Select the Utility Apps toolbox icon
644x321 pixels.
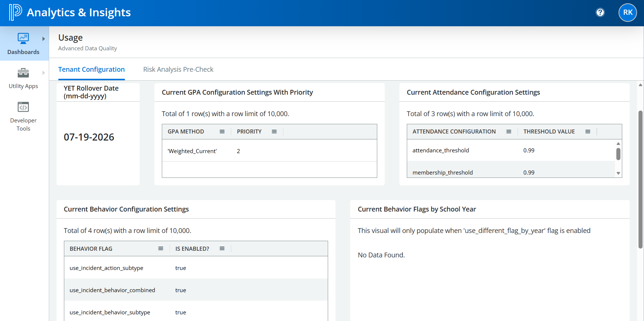point(23,73)
